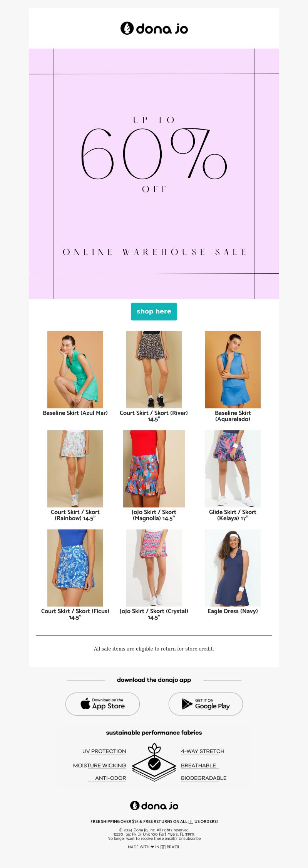Open the 60% off warehouse sale banner

154,174
